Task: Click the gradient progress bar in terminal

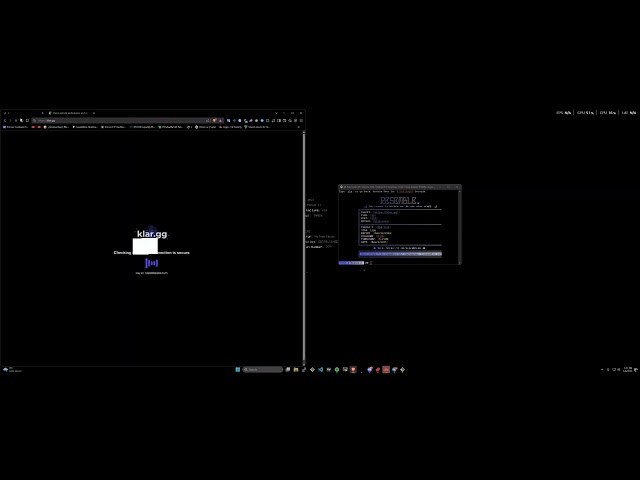Action: click(x=400, y=254)
